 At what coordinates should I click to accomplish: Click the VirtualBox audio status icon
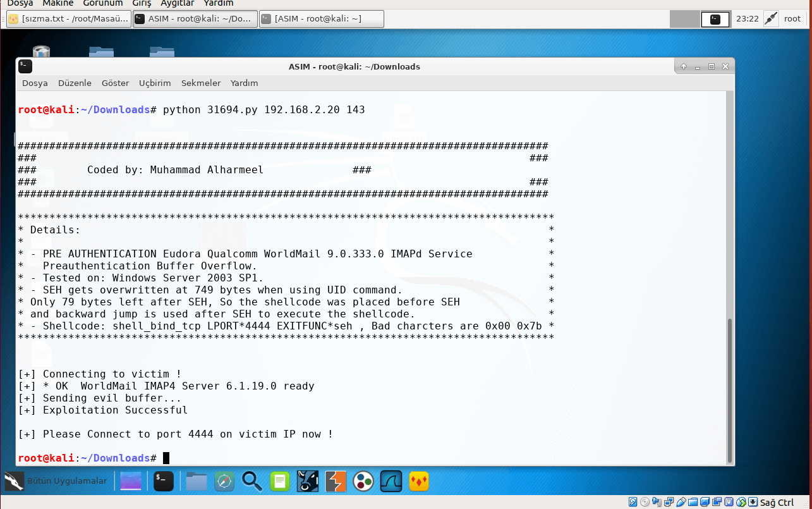657,502
